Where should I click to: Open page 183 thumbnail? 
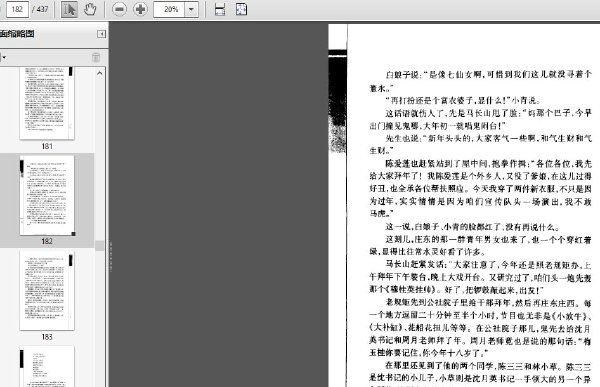pyautogui.click(x=47, y=291)
